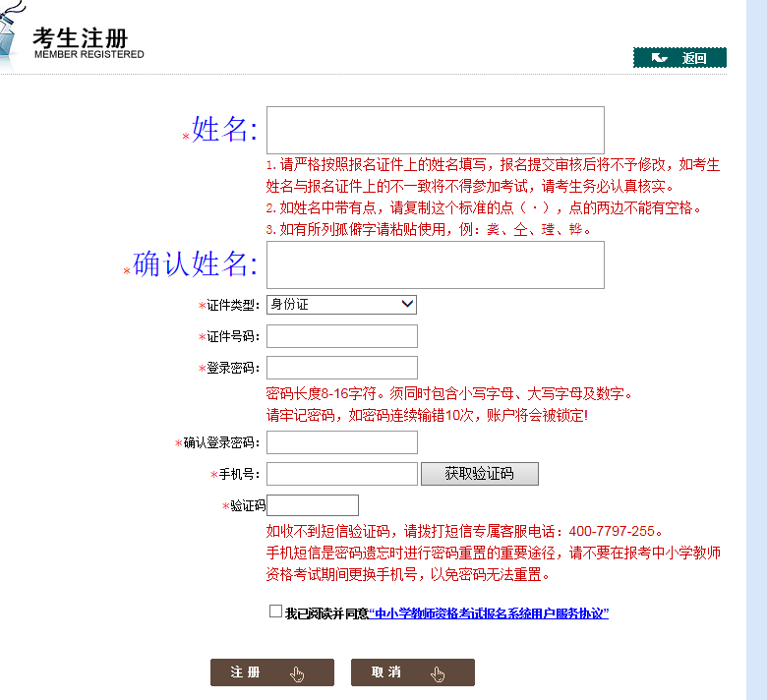
Task: Click the large blue 确认姓名: label
Action: pos(195,263)
